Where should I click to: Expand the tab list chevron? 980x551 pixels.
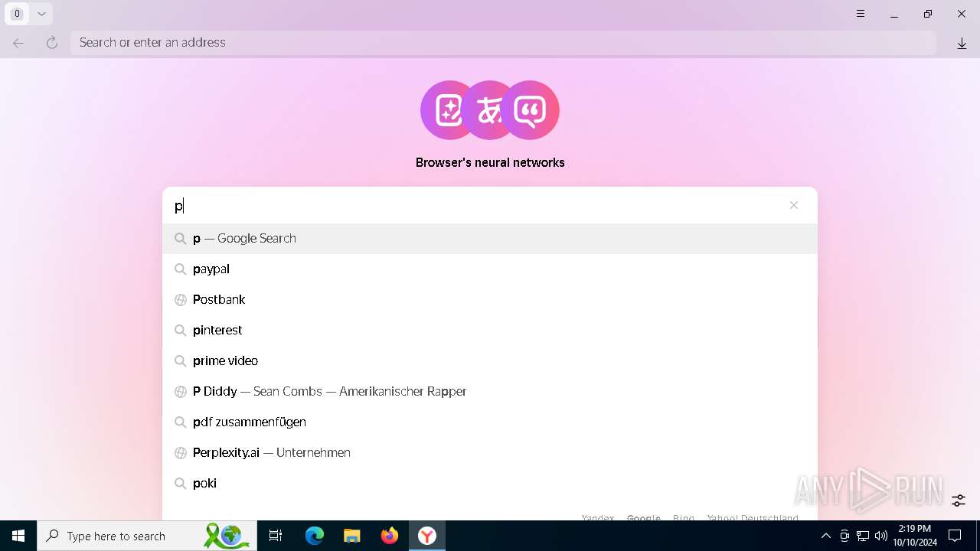pos(41,14)
